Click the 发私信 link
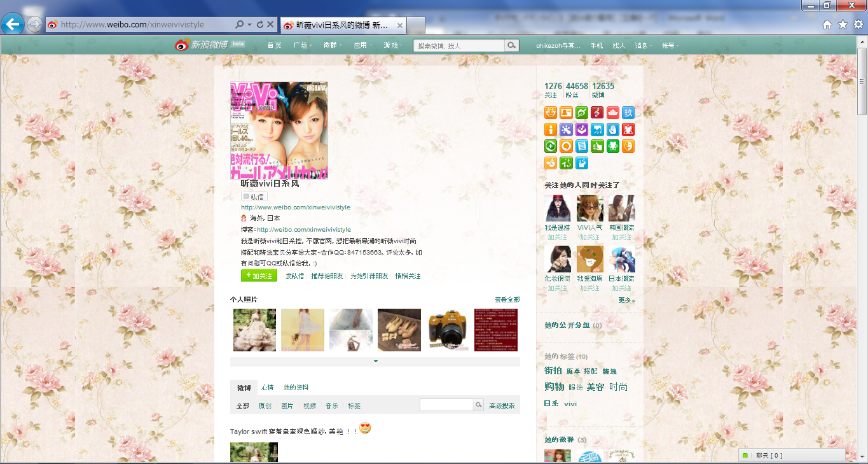868x464 pixels. [294, 276]
